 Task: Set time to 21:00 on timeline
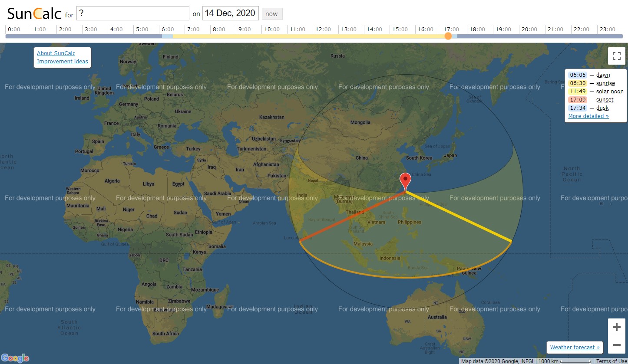click(555, 30)
